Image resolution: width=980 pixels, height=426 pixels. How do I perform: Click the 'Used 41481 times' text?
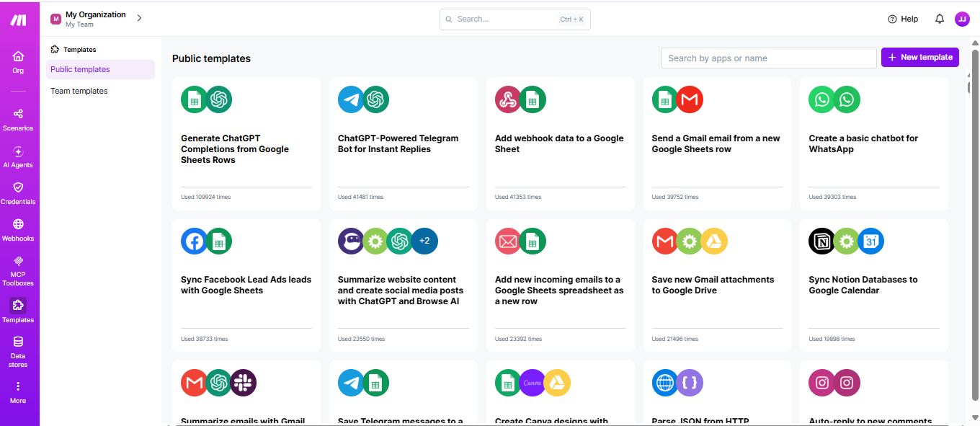pyautogui.click(x=361, y=197)
